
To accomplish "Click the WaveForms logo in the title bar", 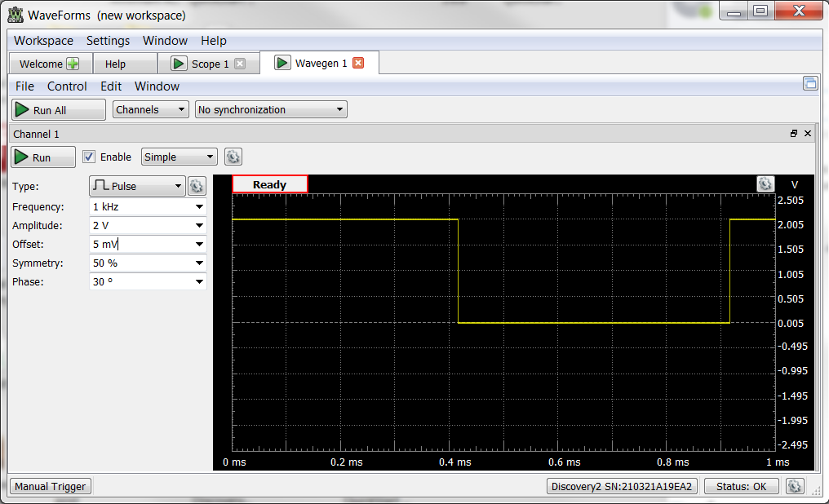I will point(14,11).
